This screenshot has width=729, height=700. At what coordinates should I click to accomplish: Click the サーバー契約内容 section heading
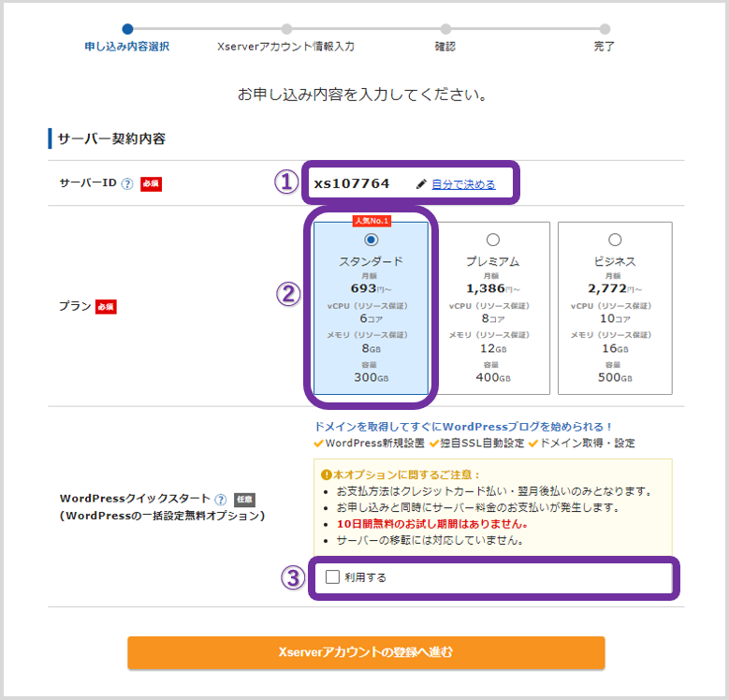111,139
